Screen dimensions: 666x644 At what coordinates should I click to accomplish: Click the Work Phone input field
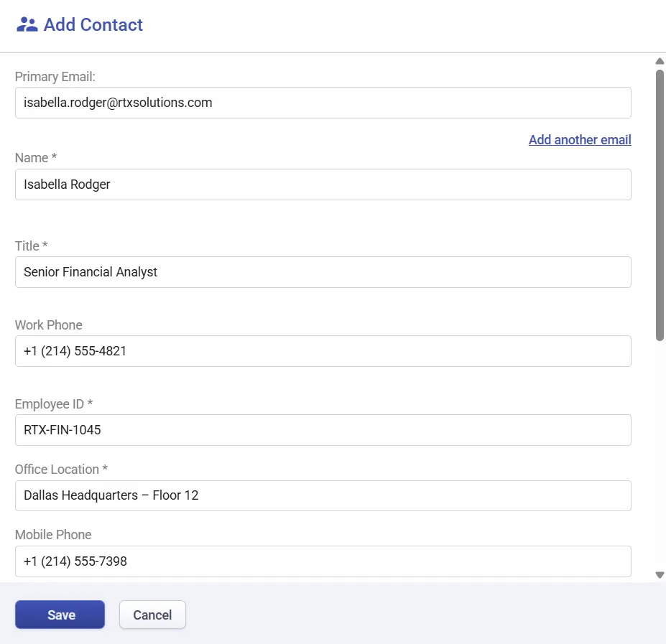323,351
